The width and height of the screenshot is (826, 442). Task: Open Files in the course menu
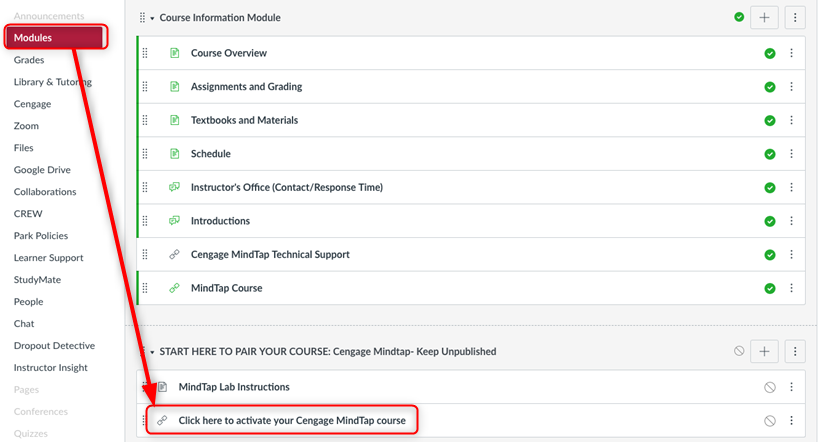pos(23,148)
